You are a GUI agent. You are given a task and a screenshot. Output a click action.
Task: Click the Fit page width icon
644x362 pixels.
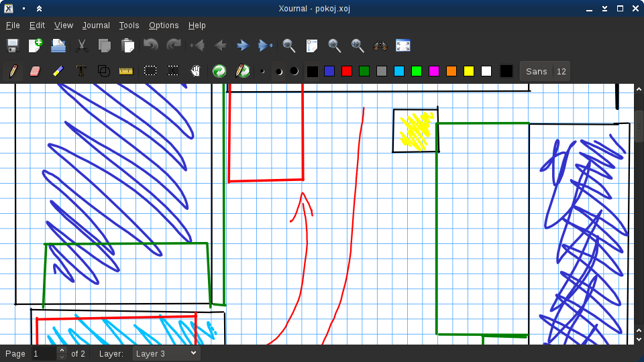pyautogui.click(x=312, y=46)
